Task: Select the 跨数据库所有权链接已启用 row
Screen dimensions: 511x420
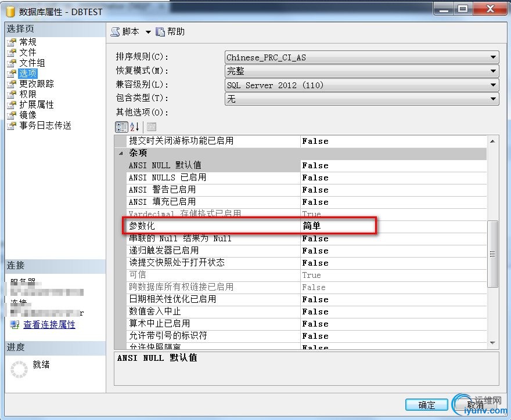Action: click(307, 287)
